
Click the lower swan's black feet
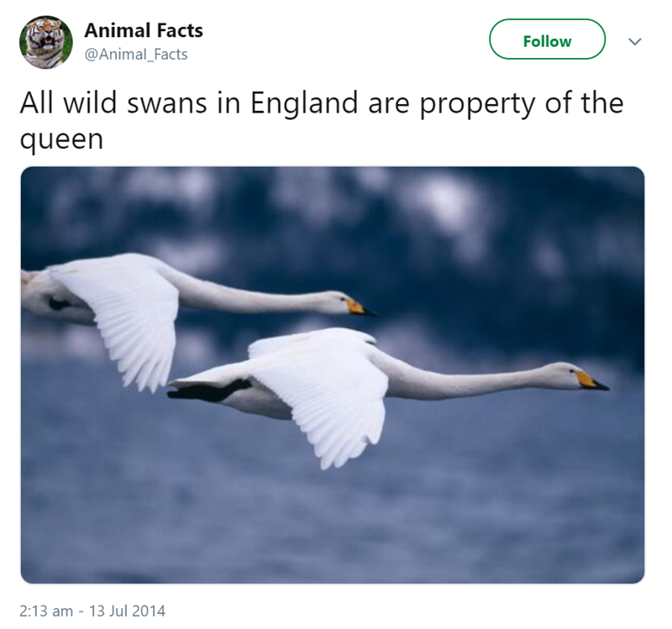point(207,391)
